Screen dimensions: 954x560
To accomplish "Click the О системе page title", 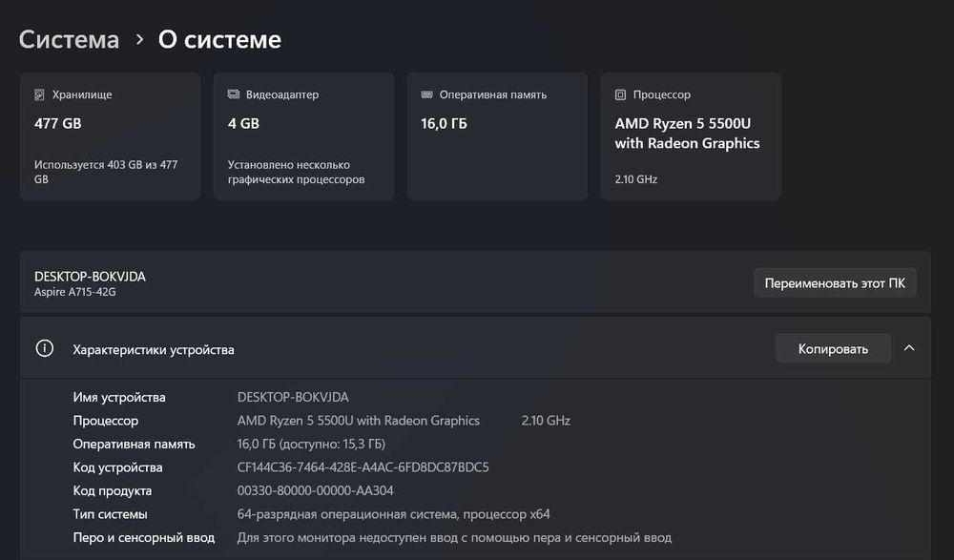I will (219, 40).
